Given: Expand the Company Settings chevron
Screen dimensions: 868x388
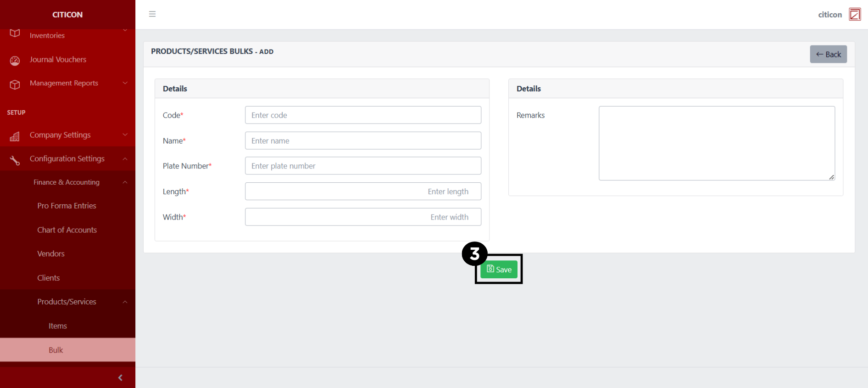Looking at the screenshot, I should [125, 135].
